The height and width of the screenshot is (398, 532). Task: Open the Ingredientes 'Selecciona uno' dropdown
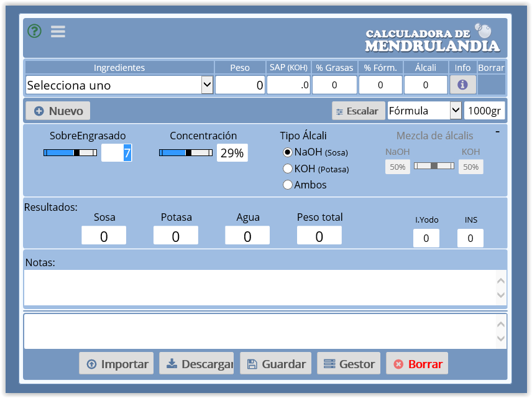[x=119, y=85]
